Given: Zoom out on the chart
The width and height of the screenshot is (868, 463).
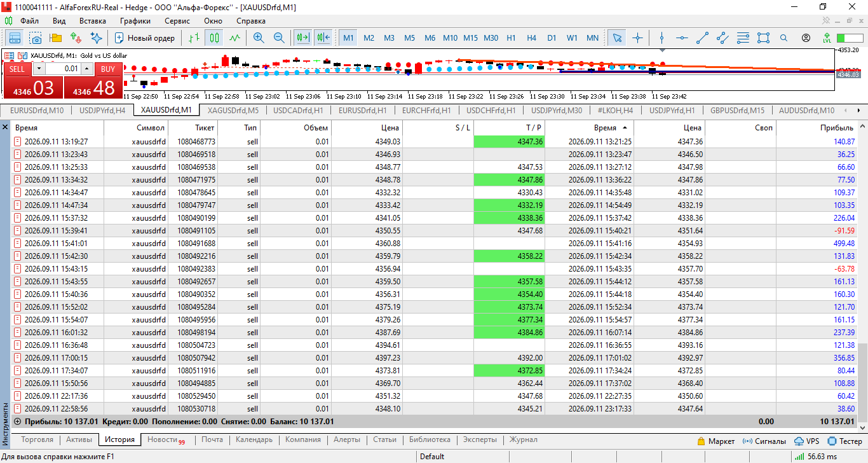Looking at the screenshot, I should [279, 38].
